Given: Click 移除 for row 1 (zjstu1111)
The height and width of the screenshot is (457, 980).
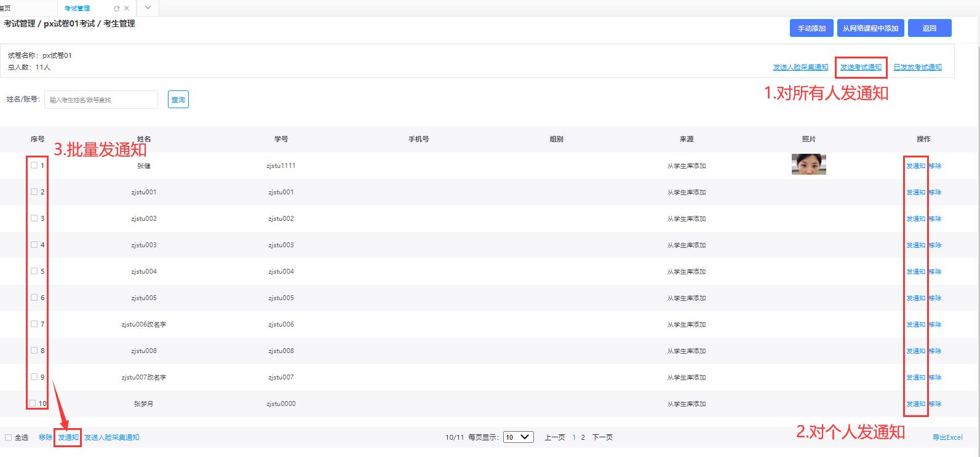Looking at the screenshot, I should [935, 165].
